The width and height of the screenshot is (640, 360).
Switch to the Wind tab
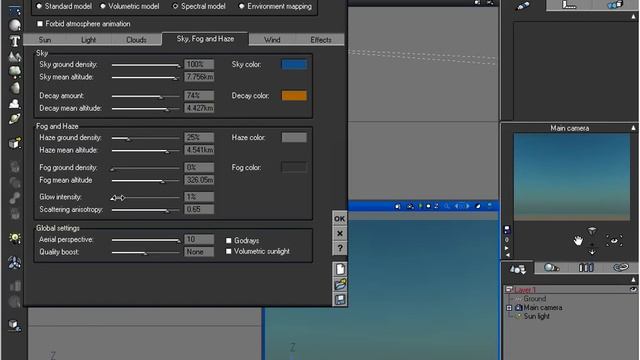(272, 40)
